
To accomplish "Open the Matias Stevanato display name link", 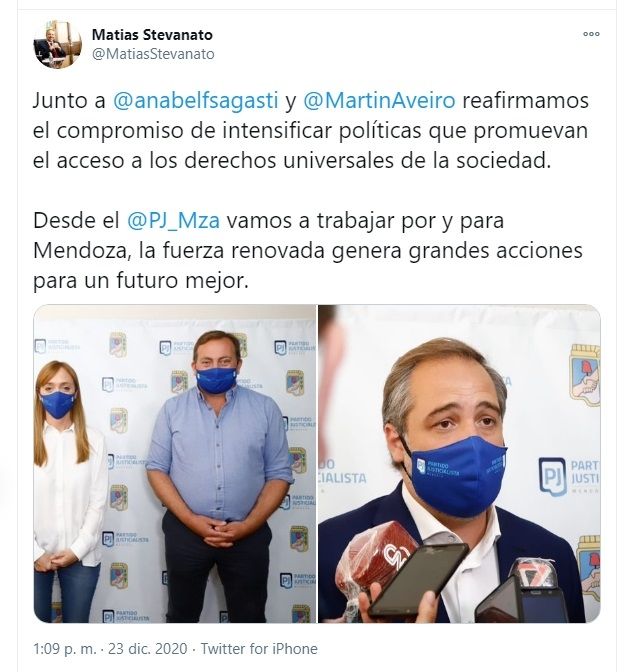I will [x=152, y=34].
